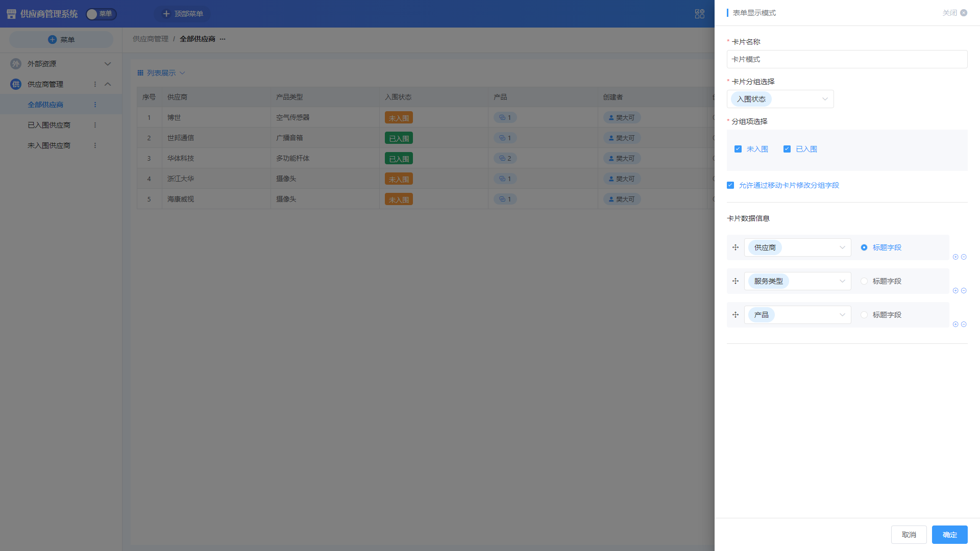This screenshot has width=980, height=551.
Task: Open more options for 未入围供应商 item
Action: pos(95,145)
